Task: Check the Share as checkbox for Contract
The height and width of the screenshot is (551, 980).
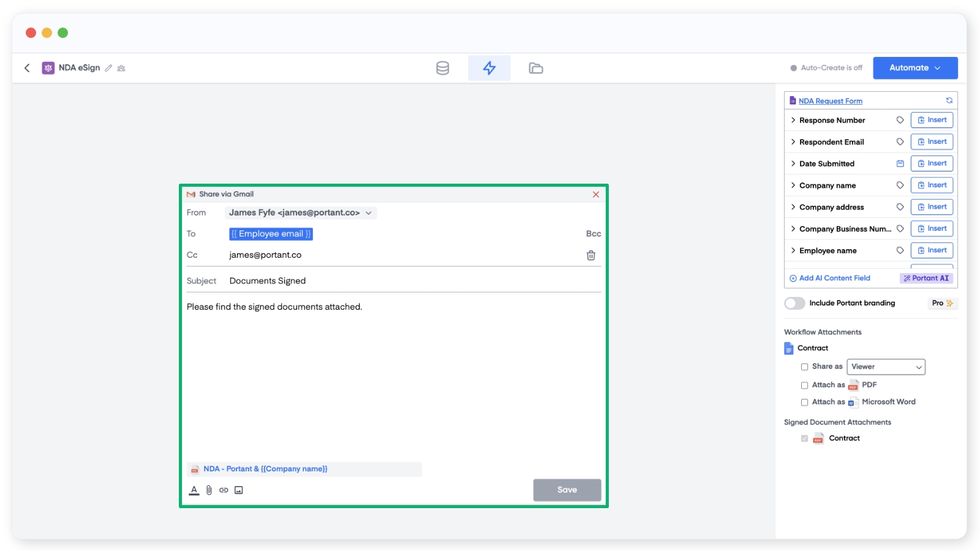Action: point(804,367)
